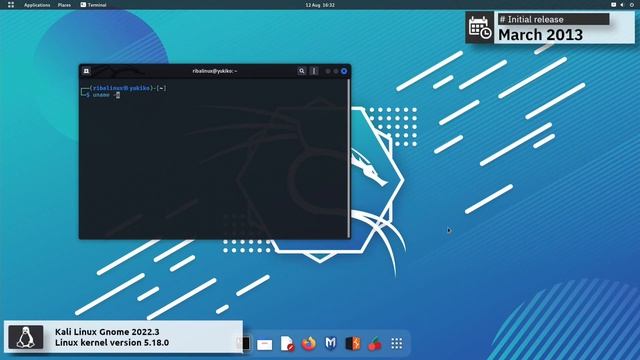Launch Burp Suite from the dock
This screenshot has height=360, width=640.
coord(353,344)
